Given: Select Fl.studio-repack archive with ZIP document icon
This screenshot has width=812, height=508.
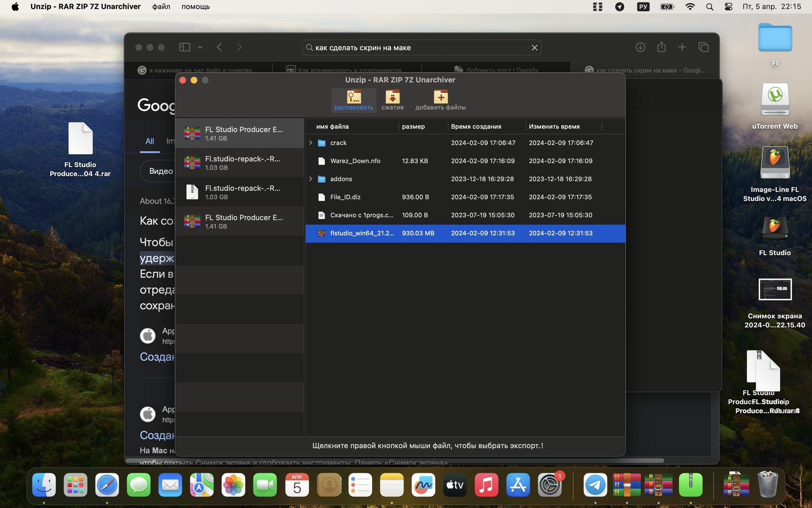Looking at the screenshot, I should pos(239,192).
